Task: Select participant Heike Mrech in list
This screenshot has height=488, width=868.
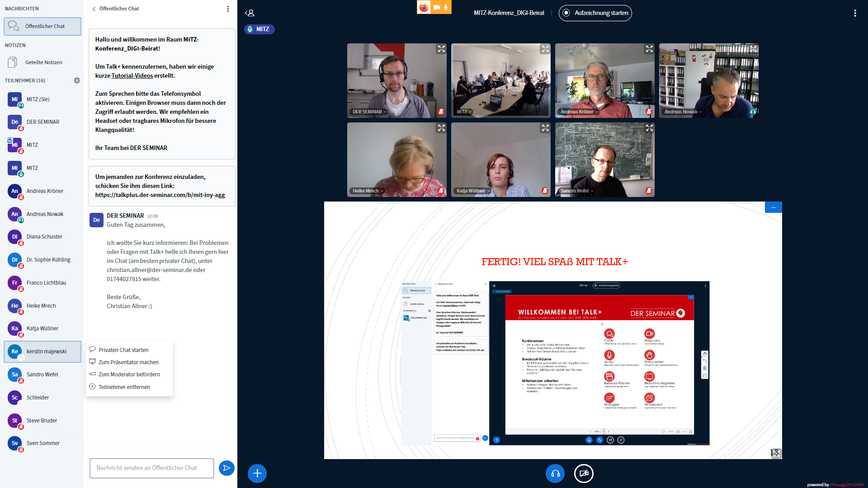Action: coord(42,306)
